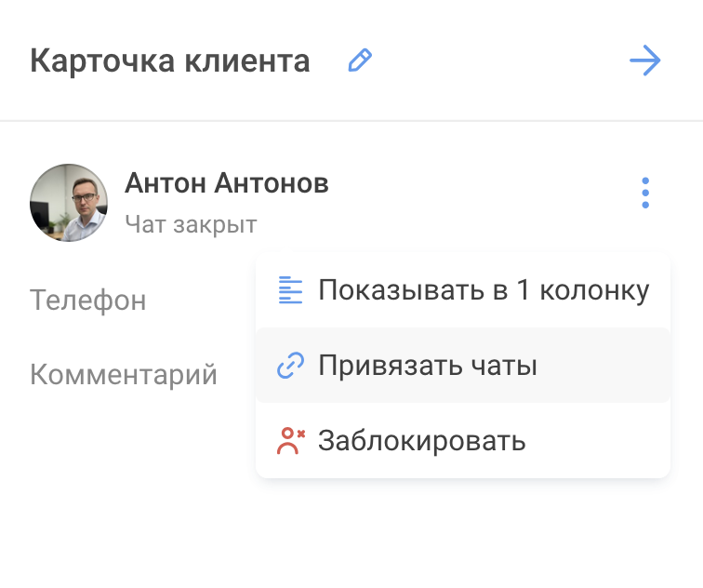
Task: Click the red block-user icon
Action: pyautogui.click(x=291, y=440)
